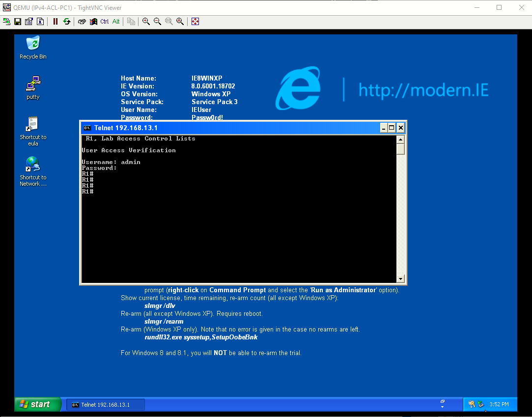This screenshot has height=417, width=532.
Task: Click the taskbar toolbar chevron arrows
Action: [442, 404]
